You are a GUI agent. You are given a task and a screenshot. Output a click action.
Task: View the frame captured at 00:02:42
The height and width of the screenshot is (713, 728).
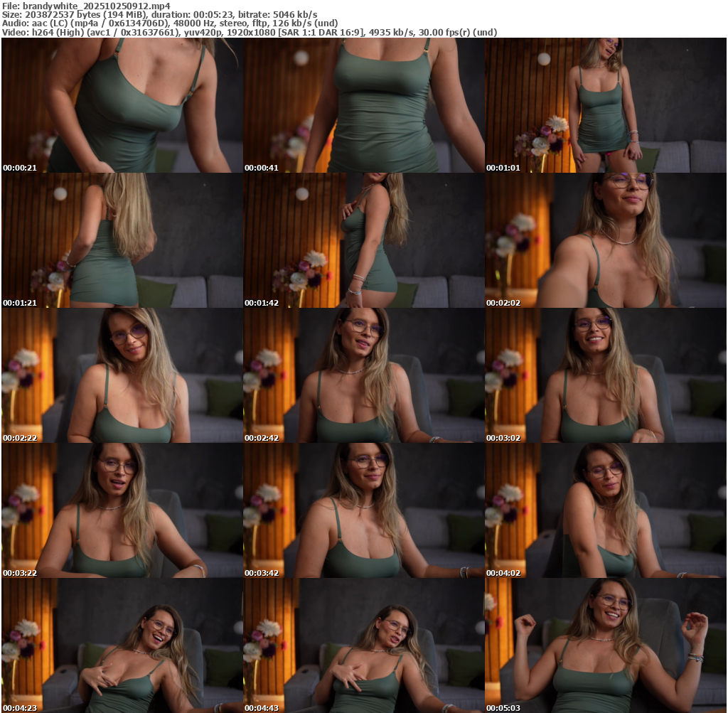tap(364, 375)
